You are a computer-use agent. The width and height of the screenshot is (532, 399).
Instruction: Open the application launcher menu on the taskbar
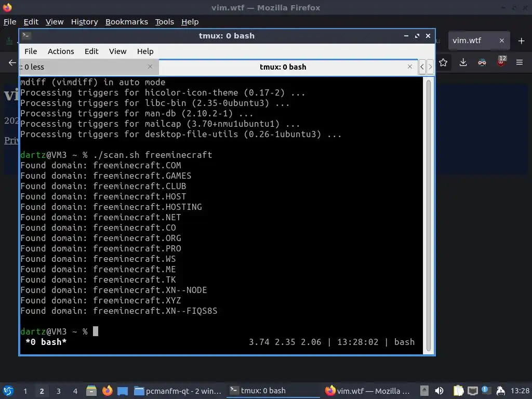[8, 391]
